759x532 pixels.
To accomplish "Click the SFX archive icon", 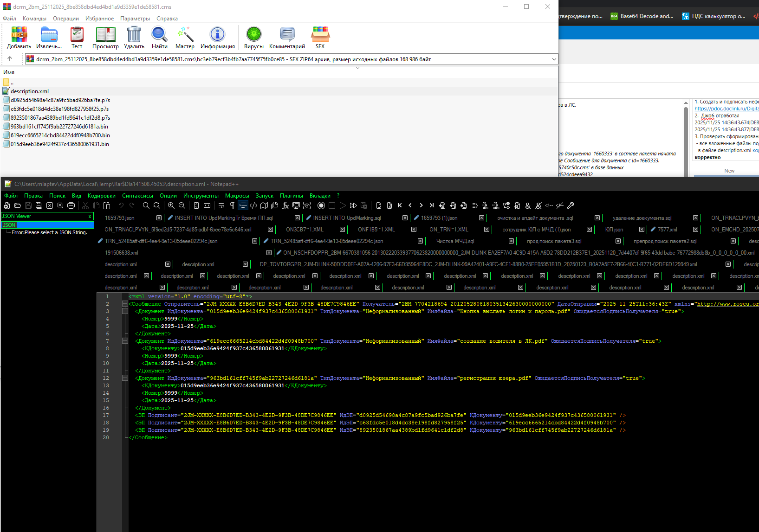I will click(320, 38).
